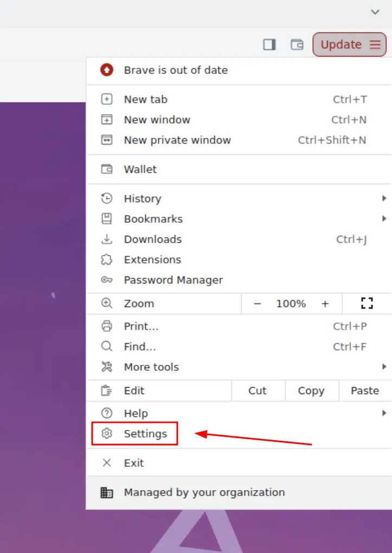
Task: Click the Zoom magnifier icon
Action: point(107,303)
